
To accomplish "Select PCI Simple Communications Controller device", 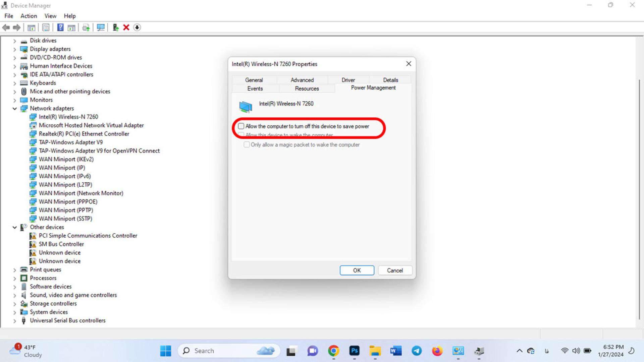I will coord(88,236).
